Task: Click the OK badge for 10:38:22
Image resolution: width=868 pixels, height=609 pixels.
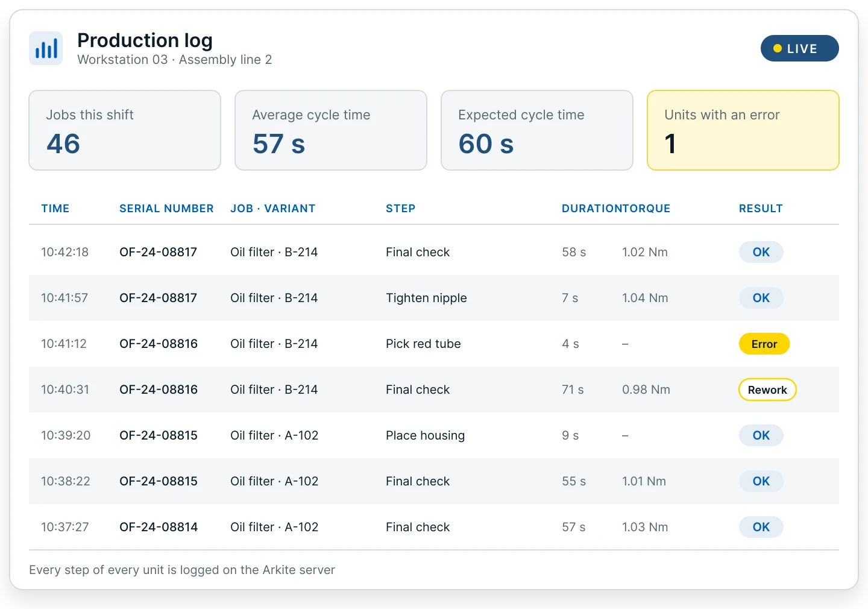Action: (761, 481)
